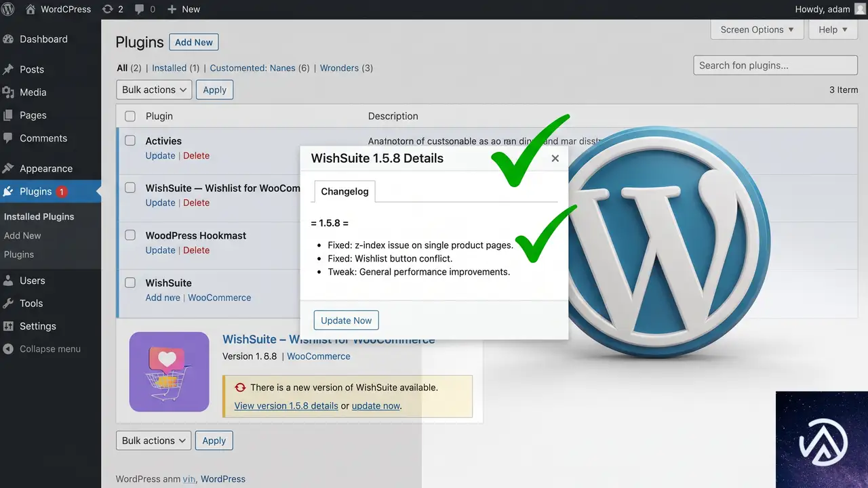Click WooCommerce link beside Version 1.6.8

[x=319, y=357]
